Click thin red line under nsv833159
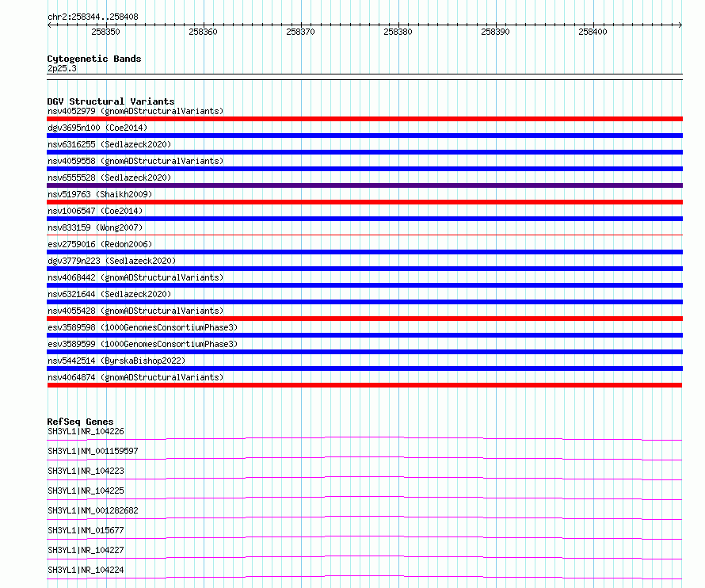Viewport: 705px width, 588px height. tap(364, 235)
